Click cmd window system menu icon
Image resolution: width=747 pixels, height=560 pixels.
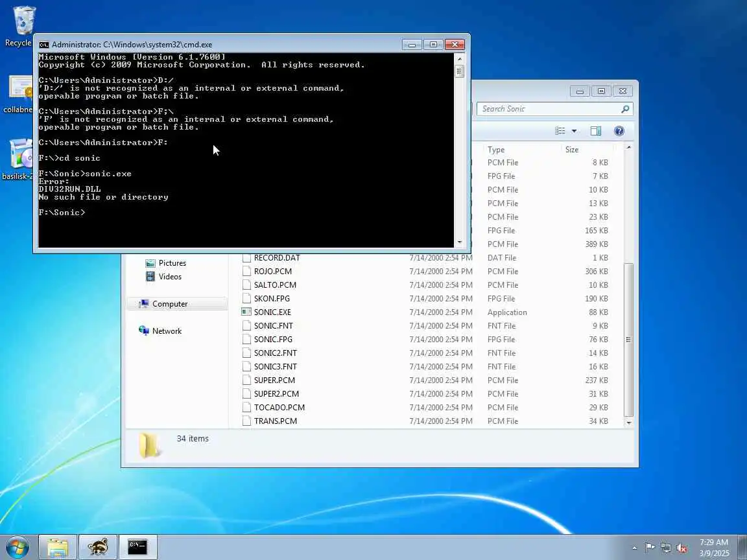click(x=44, y=45)
